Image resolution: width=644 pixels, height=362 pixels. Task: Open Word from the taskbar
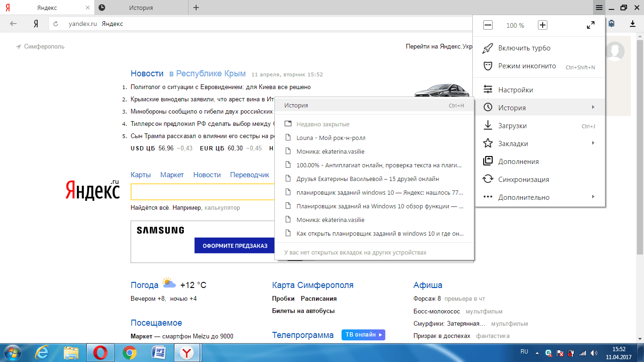point(159,353)
